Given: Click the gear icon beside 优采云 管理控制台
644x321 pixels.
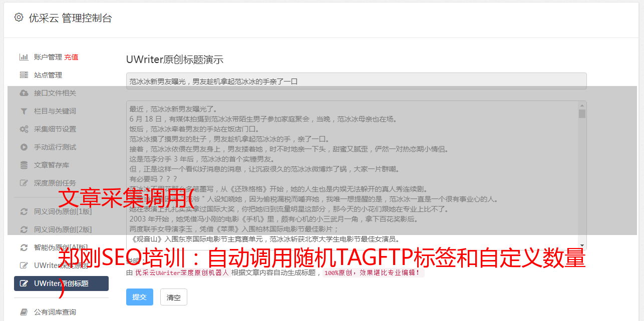Looking at the screenshot, I should 19,17.
